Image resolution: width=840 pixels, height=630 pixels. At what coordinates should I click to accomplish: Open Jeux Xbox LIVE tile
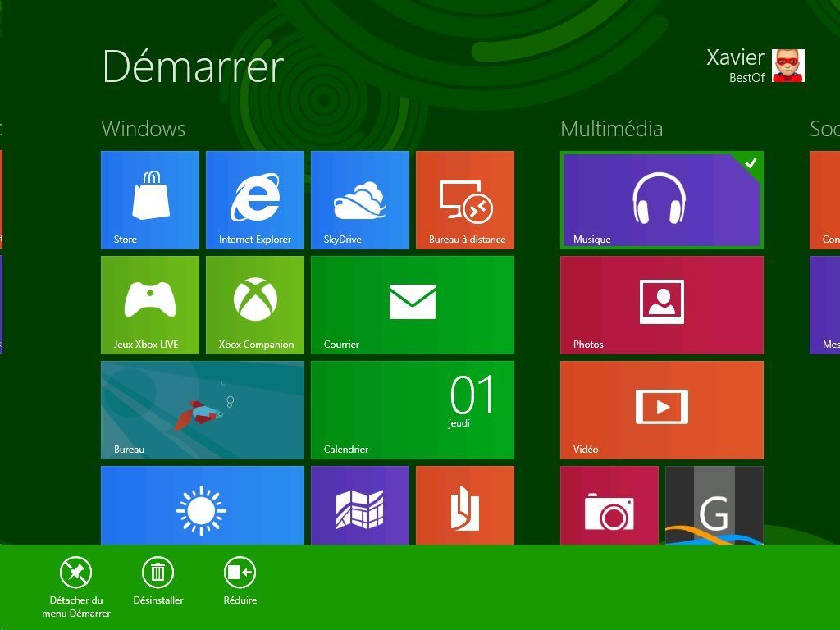click(150, 305)
